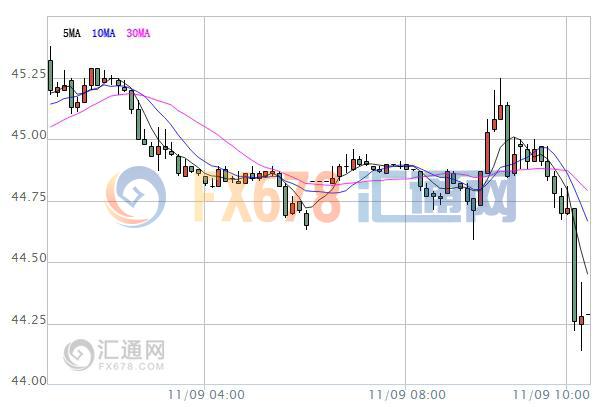
Task: Click the highest red candle near 45.25 peak
Action: pos(500,112)
